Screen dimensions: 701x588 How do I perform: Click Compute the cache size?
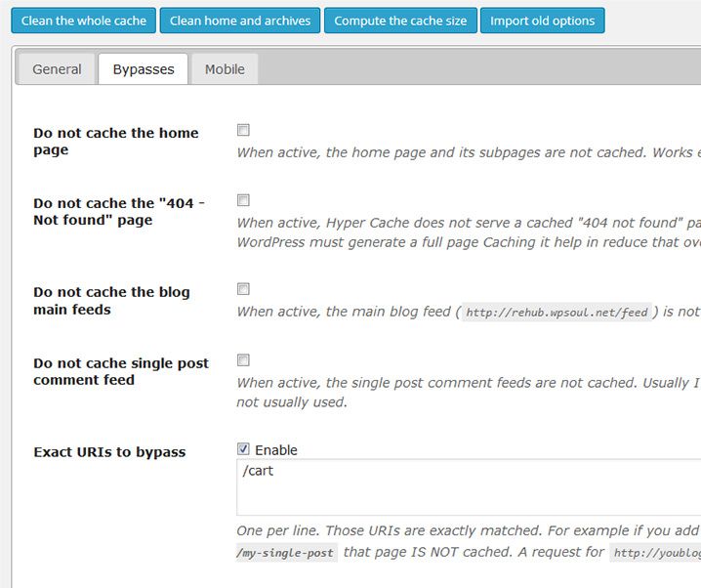coord(400,21)
